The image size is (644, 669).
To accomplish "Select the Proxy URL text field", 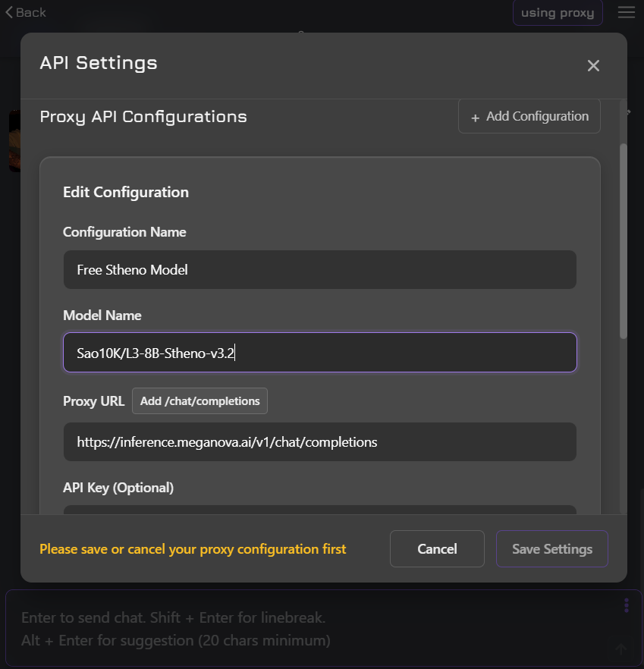I will 319,441.
